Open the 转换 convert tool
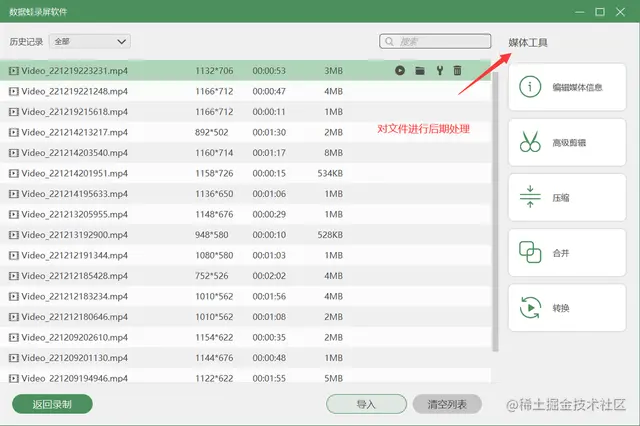Screen dimensions: 640x426 567,308
